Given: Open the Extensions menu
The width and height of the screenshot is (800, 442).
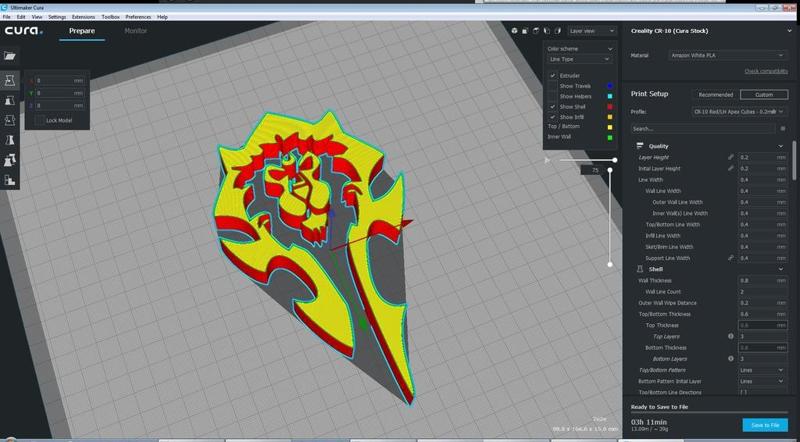Looking at the screenshot, I should click(x=83, y=17).
